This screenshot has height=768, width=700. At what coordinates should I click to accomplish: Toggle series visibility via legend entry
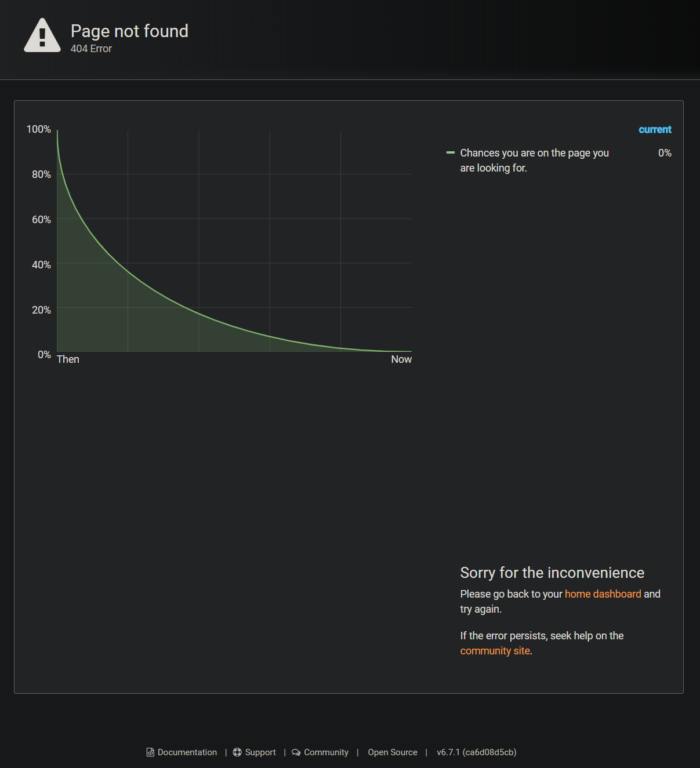[534, 160]
